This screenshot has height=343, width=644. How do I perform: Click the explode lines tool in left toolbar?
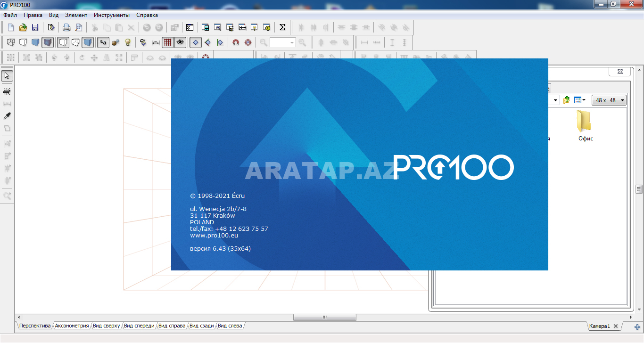[x=7, y=91]
